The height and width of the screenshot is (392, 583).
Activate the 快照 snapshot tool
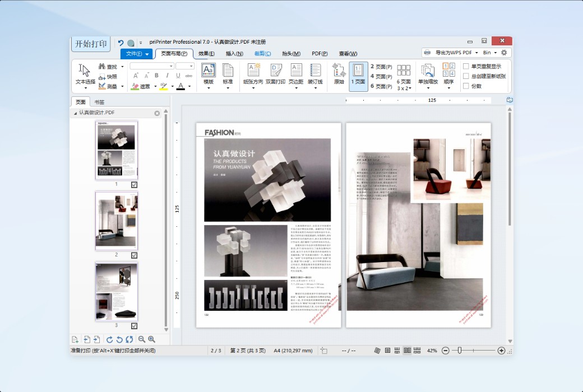108,77
